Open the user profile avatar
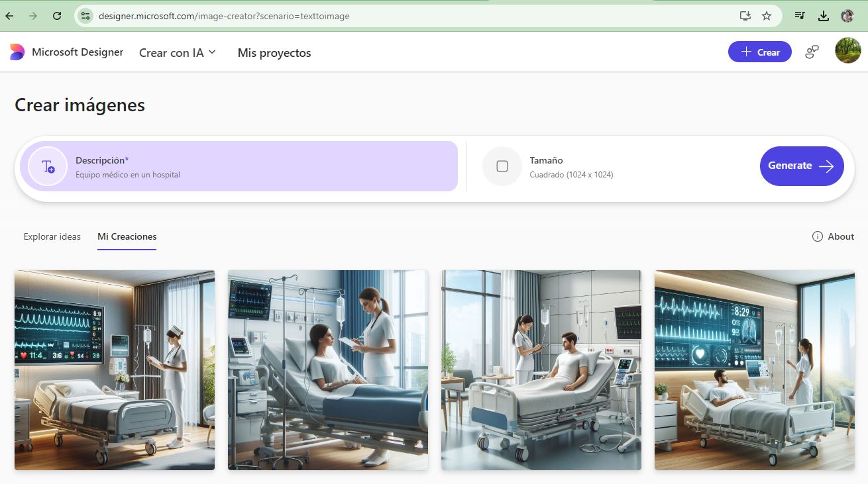 point(847,51)
